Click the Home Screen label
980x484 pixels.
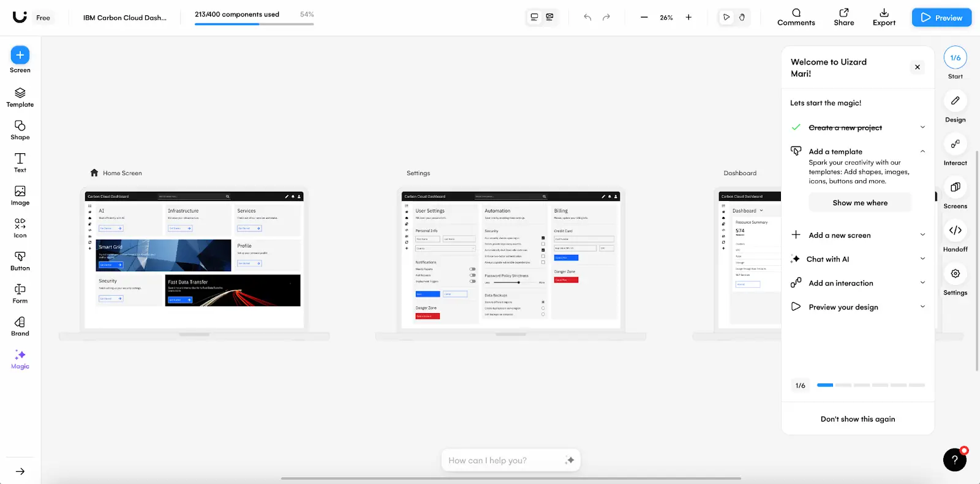tap(122, 173)
